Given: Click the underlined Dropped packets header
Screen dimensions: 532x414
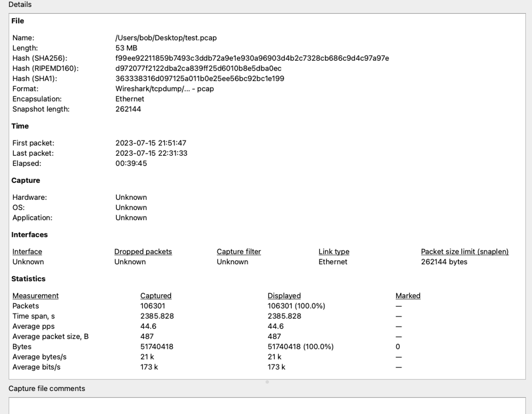Looking at the screenshot, I should pos(143,252).
